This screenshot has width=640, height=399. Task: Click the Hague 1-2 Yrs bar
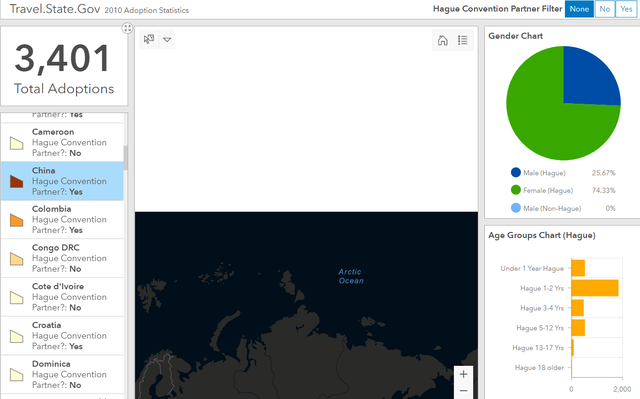(595, 288)
